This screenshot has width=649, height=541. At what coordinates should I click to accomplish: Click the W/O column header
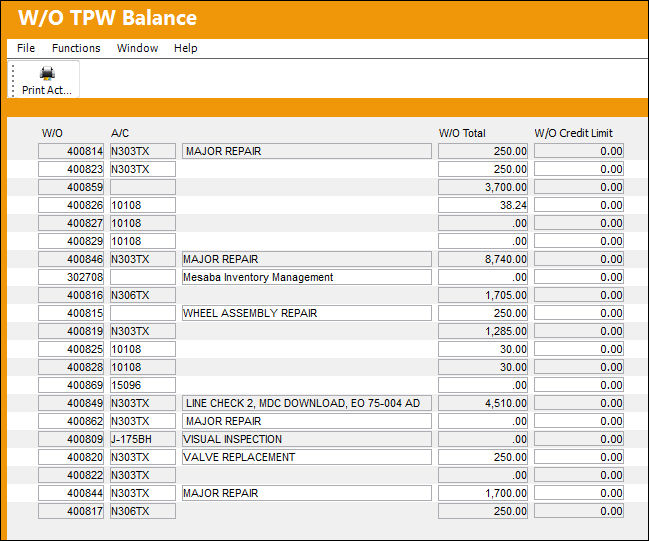pos(52,133)
